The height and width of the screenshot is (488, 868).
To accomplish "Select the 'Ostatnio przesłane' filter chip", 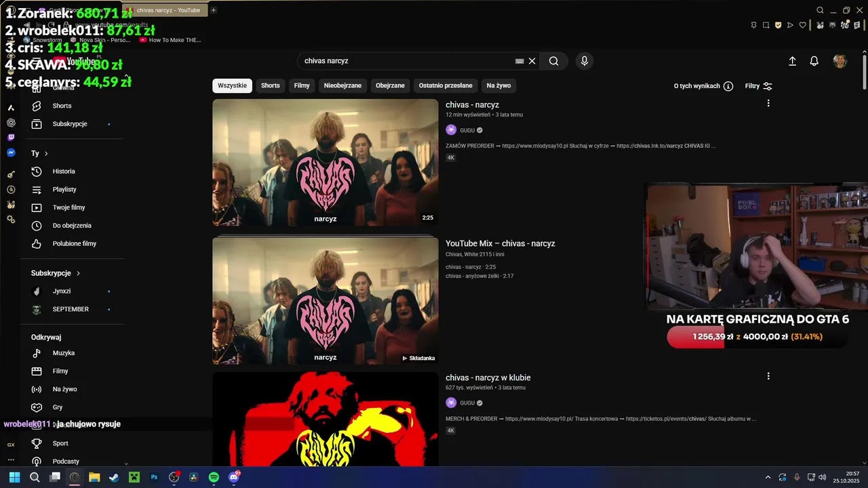I will [x=446, y=85].
